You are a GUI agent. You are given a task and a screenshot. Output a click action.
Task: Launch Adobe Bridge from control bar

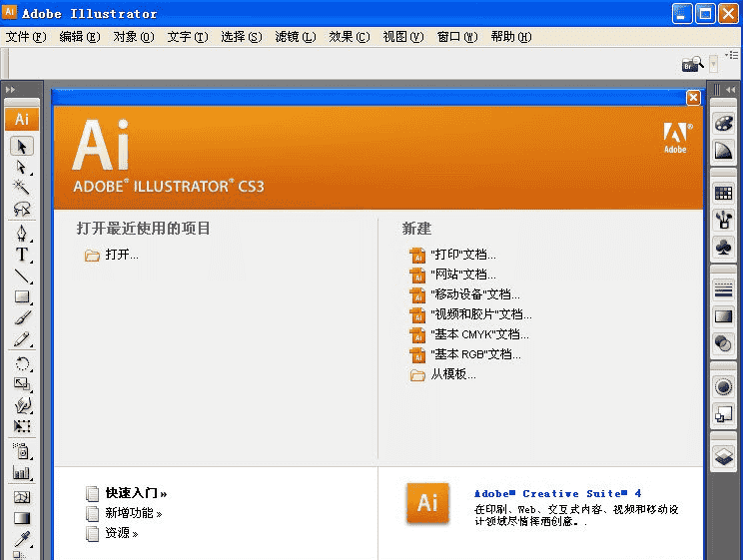693,64
